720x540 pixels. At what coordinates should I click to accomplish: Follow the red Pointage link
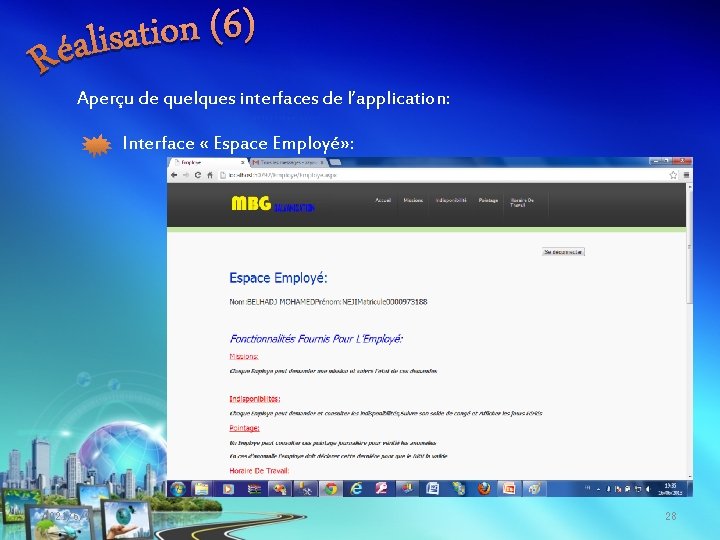click(x=244, y=428)
